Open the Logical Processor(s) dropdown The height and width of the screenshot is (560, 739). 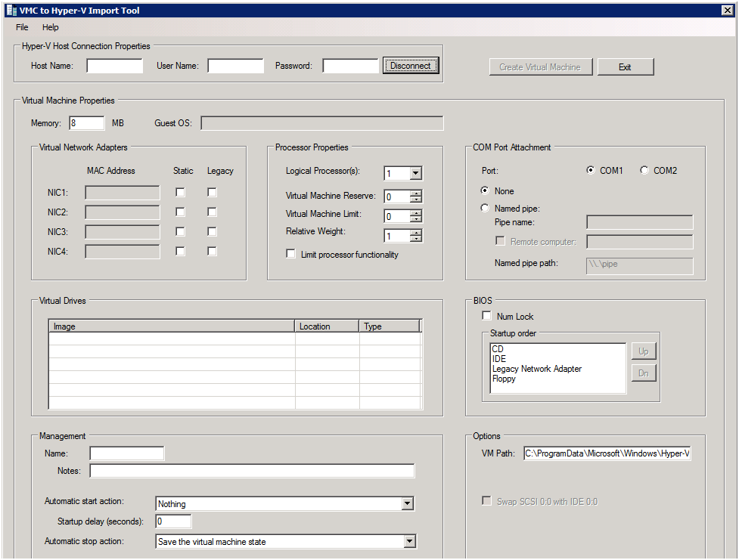[415, 173]
